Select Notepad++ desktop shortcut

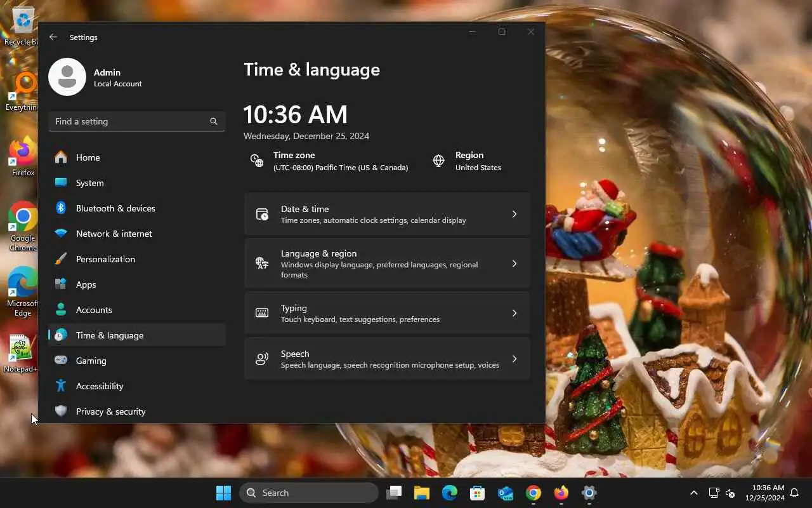point(22,354)
